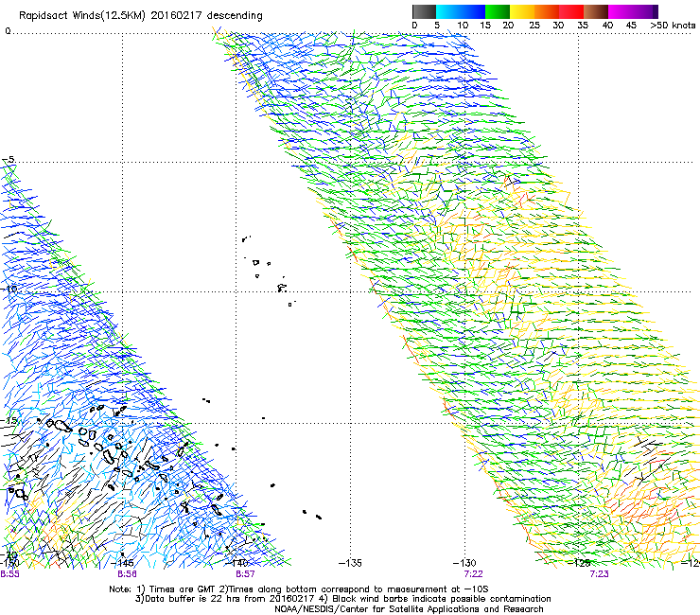Click the magenta 40-45 knots legend swatch
Screen dimensions: 700x615
point(621,11)
